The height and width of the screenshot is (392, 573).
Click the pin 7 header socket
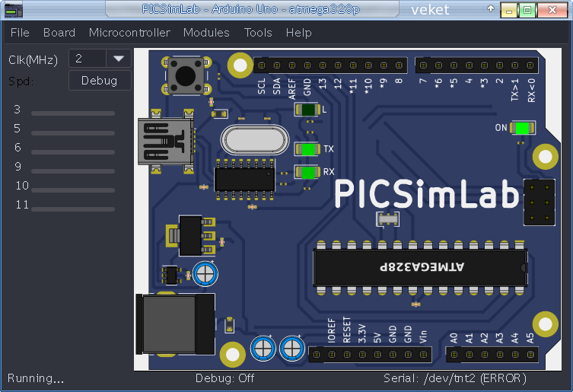coord(424,65)
